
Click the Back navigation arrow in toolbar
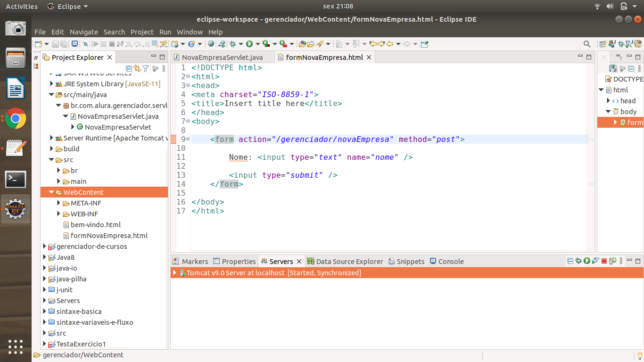390,44
